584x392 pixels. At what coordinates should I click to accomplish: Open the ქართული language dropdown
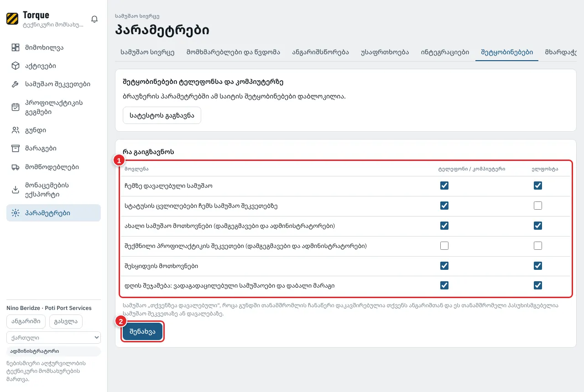53,338
